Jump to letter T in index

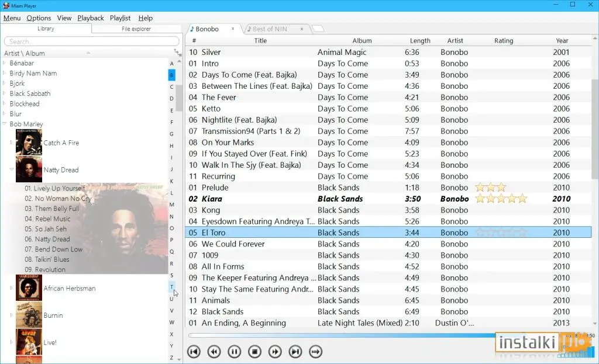coord(171,286)
